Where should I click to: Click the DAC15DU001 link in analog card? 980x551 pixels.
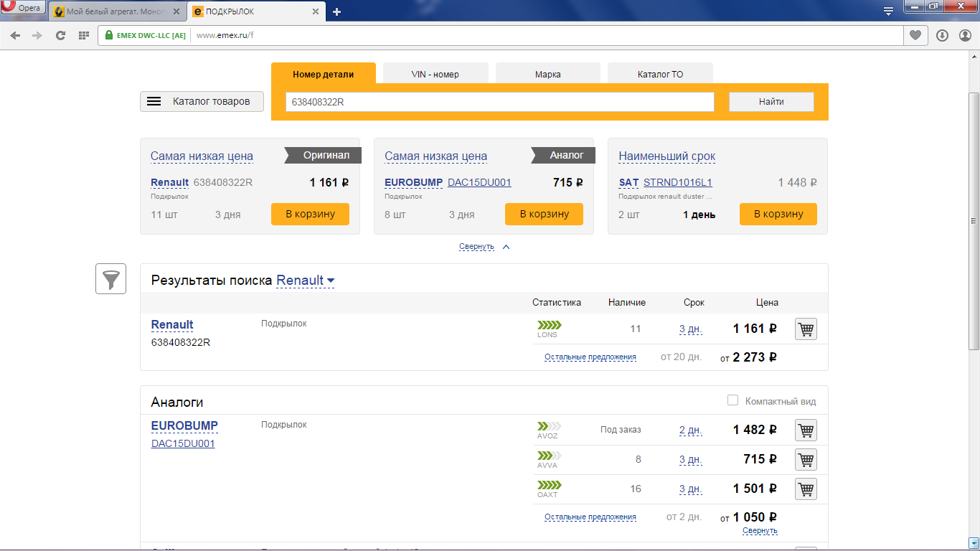(x=479, y=183)
